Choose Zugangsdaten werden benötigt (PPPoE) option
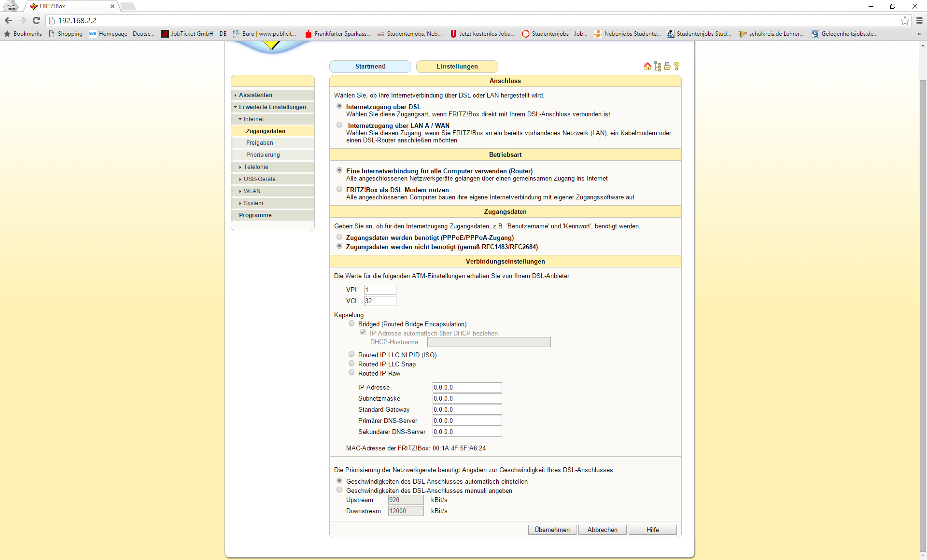927x560 pixels. pos(339,237)
